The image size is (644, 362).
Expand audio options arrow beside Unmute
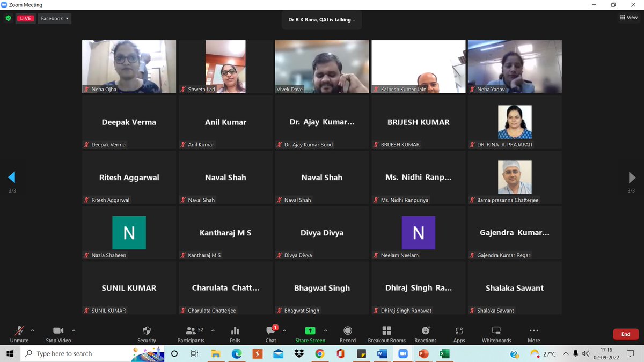pyautogui.click(x=33, y=330)
